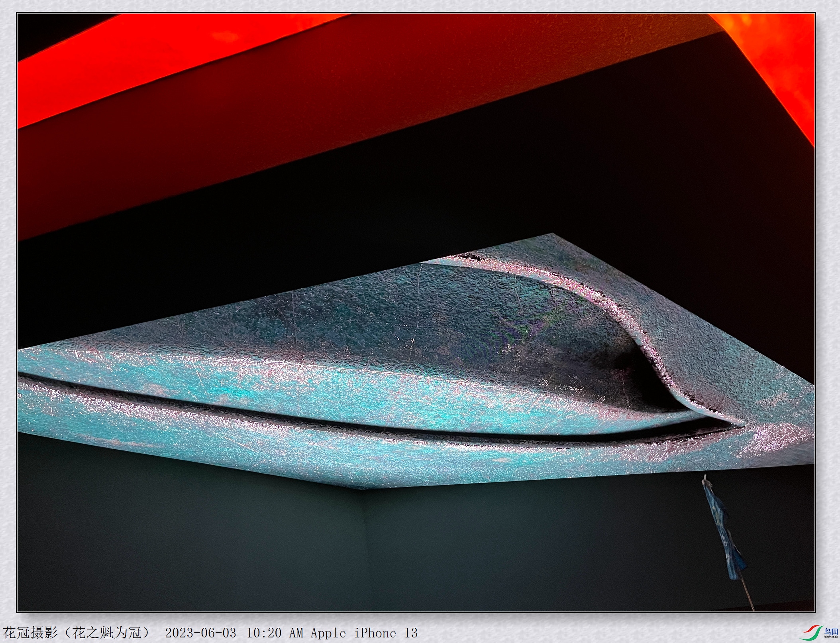
Task: Click the 2023-06-03 date text
Action: click(x=200, y=633)
